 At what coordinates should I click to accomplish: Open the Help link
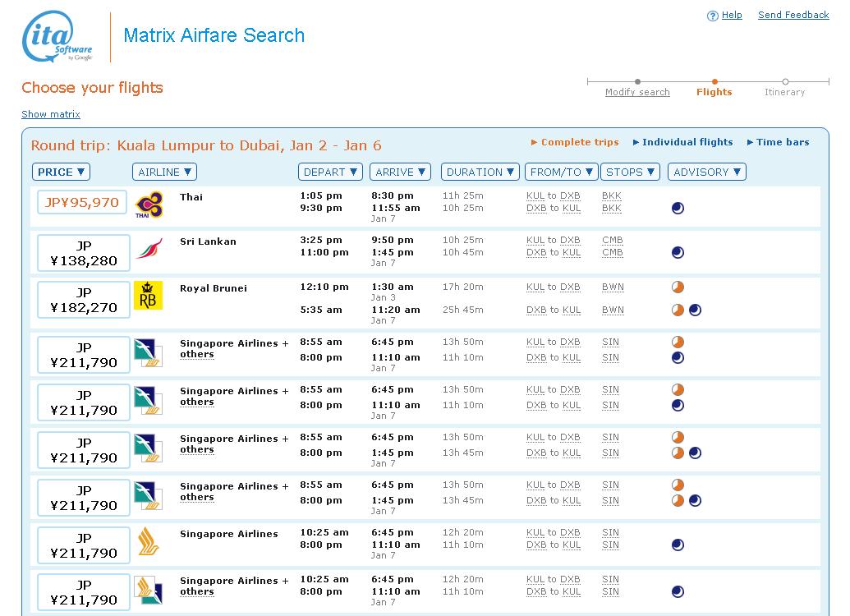point(732,15)
